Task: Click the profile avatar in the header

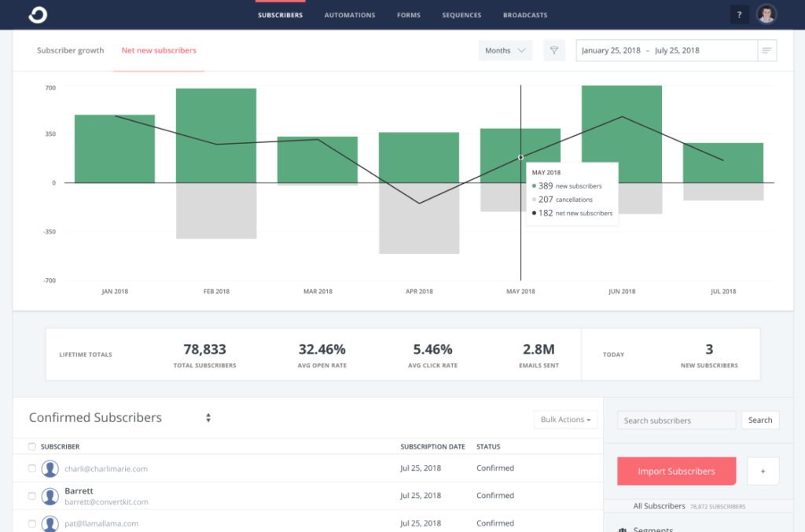Action: click(x=766, y=14)
